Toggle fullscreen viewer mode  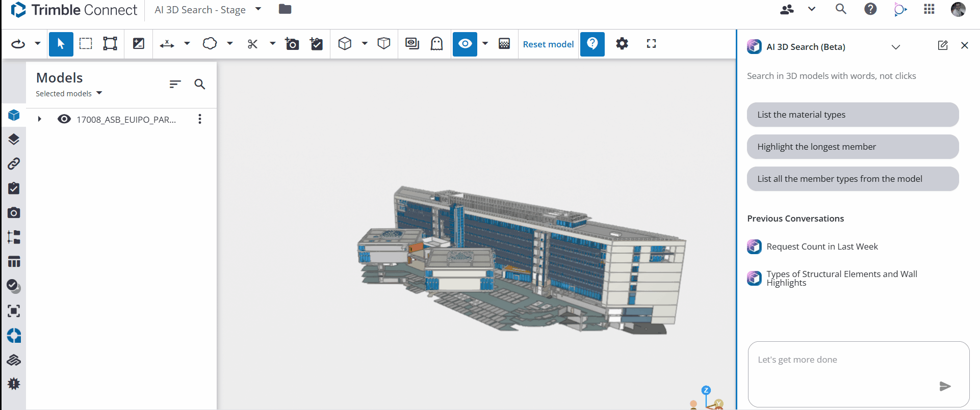pyautogui.click(x=652, y=44)
